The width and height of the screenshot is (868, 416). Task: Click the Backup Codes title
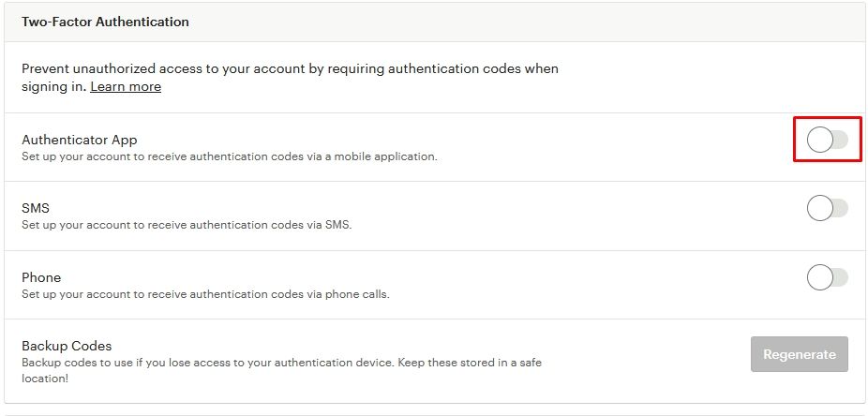[67, 346]
